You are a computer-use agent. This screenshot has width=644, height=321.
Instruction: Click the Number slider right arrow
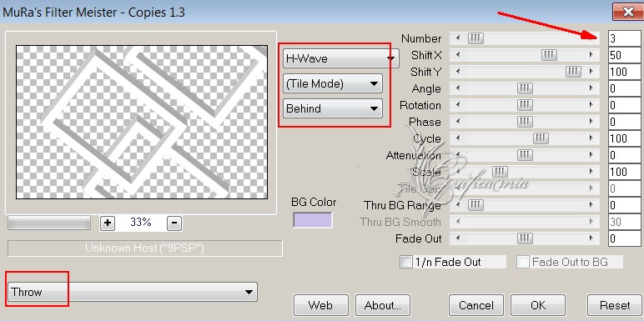(591, 38)
